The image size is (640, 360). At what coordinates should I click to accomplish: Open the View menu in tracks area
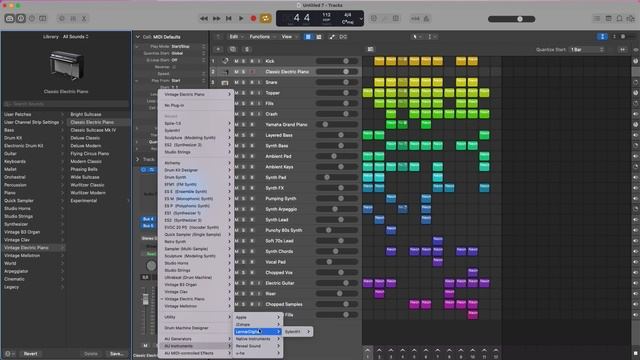pyautogui.click(x=289, y=37)
